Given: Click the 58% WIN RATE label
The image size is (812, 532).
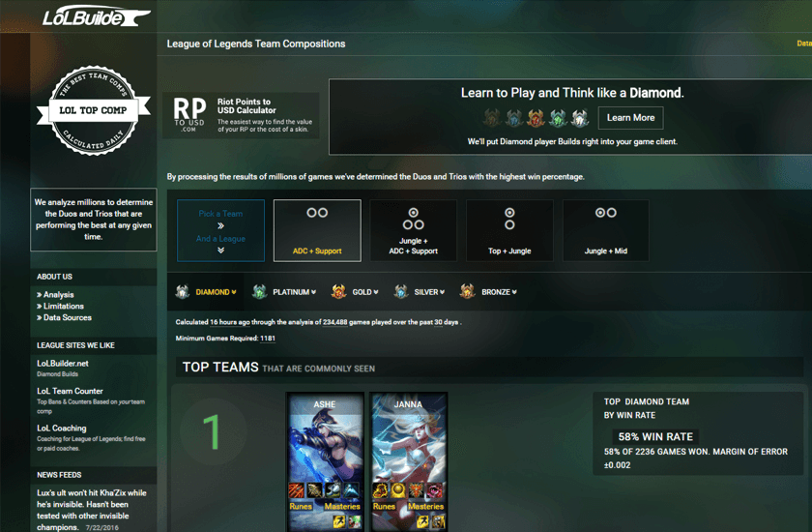Looking at the screenshot, I should pos(655,436).
